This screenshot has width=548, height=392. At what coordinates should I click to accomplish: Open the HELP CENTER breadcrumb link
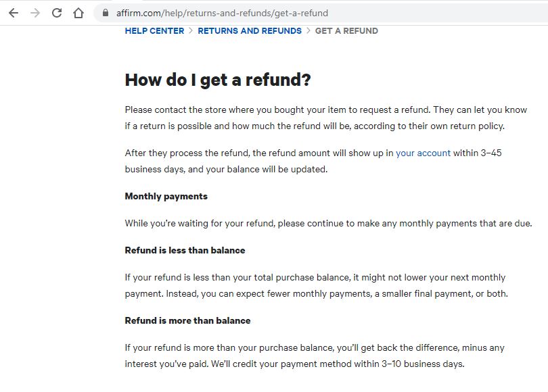pyautogui.click(x=154, y=30)
